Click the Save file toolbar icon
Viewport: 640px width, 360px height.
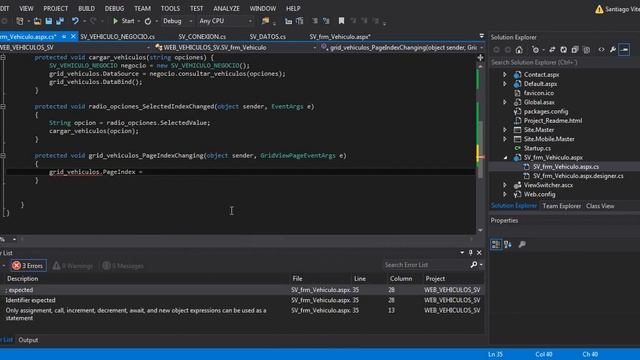(49, 21)
